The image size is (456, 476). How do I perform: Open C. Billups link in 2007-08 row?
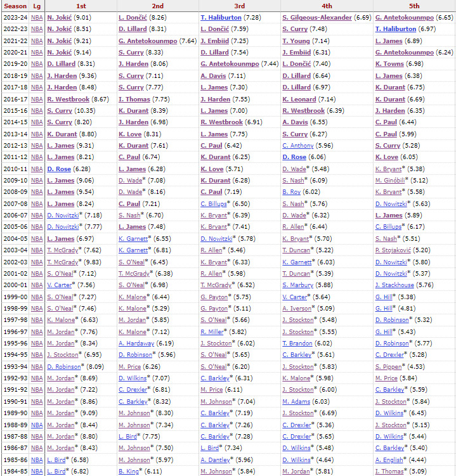214,204
